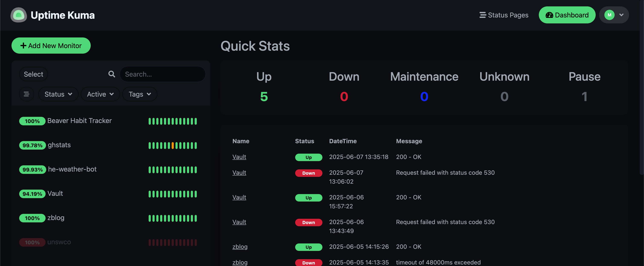Open the Tags filter dropdown
This screenshot has height=266, width=644.
[x=139, y=94]
